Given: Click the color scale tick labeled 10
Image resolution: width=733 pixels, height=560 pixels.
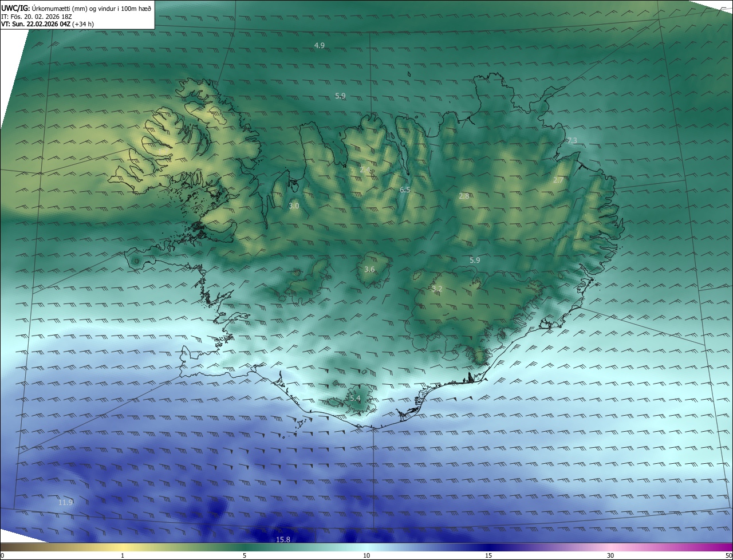Looking at the screenshot, I should [366, 555].
